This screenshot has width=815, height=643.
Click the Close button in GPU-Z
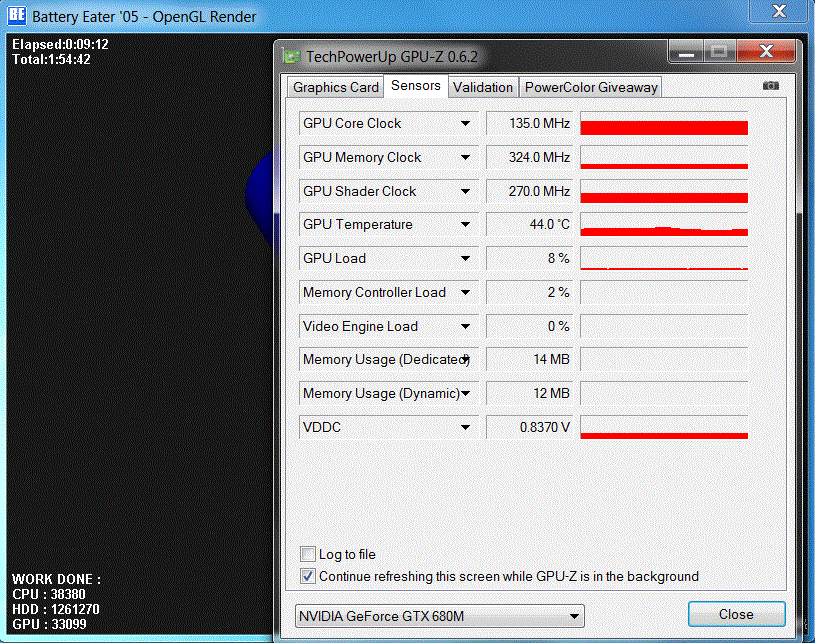pos(736,614)
